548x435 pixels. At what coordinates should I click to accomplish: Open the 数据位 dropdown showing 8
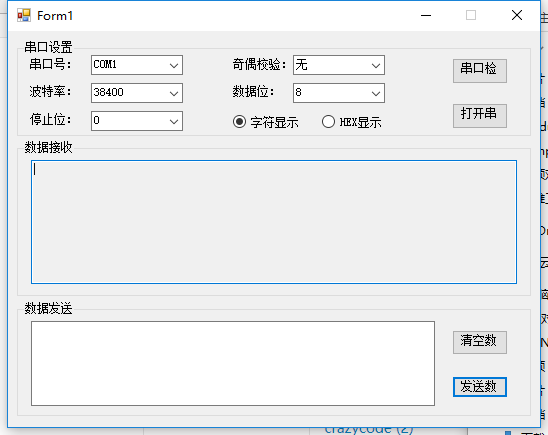click(x=339, y=93)
